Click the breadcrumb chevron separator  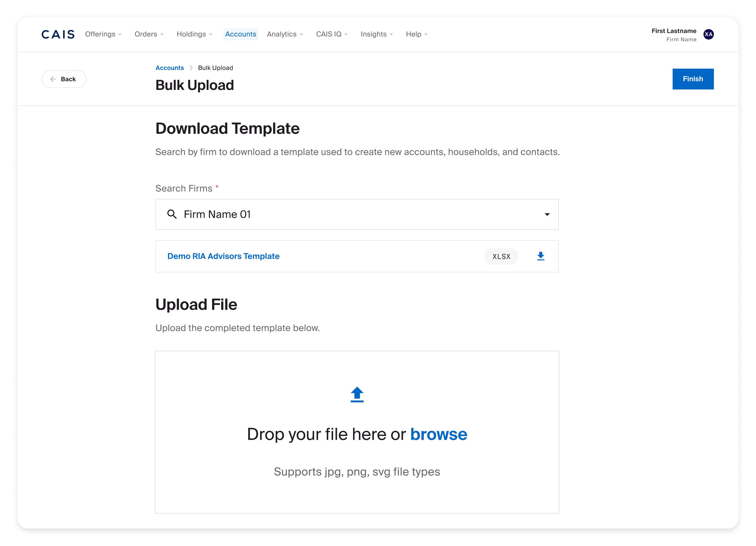coord(191,68)
